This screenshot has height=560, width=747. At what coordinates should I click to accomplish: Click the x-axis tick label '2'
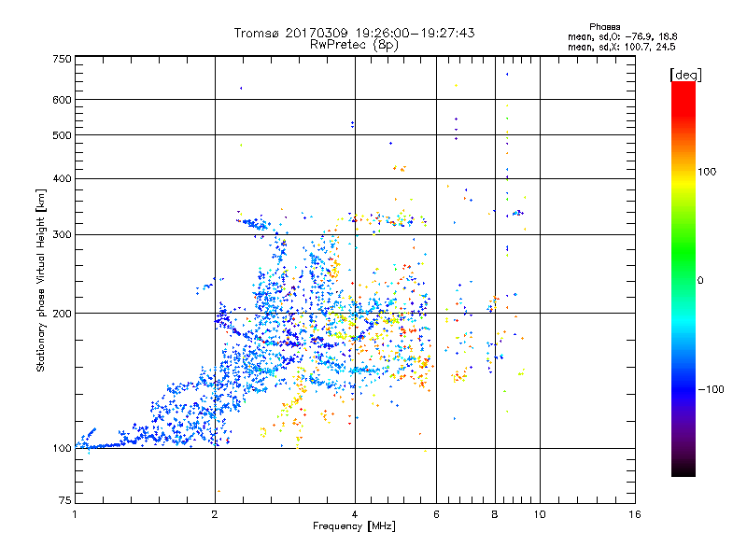[x=215, y=514]
